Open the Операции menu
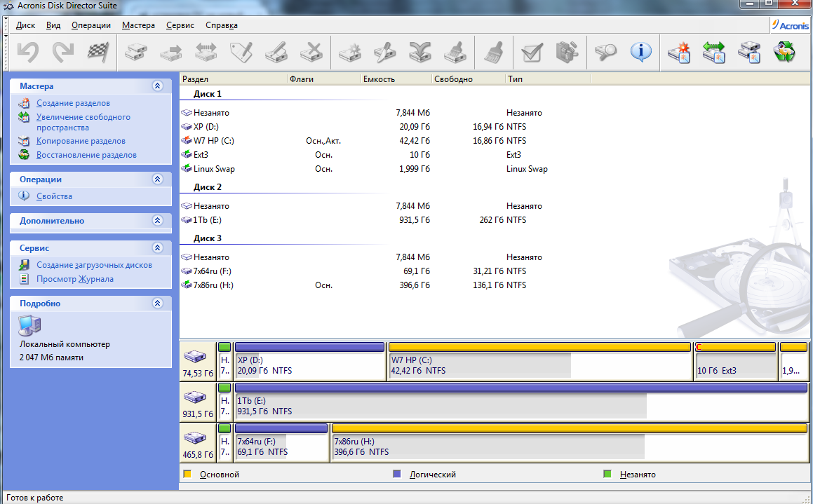The width and height of the screenshot is (813, 504). (x=91, y=25)
